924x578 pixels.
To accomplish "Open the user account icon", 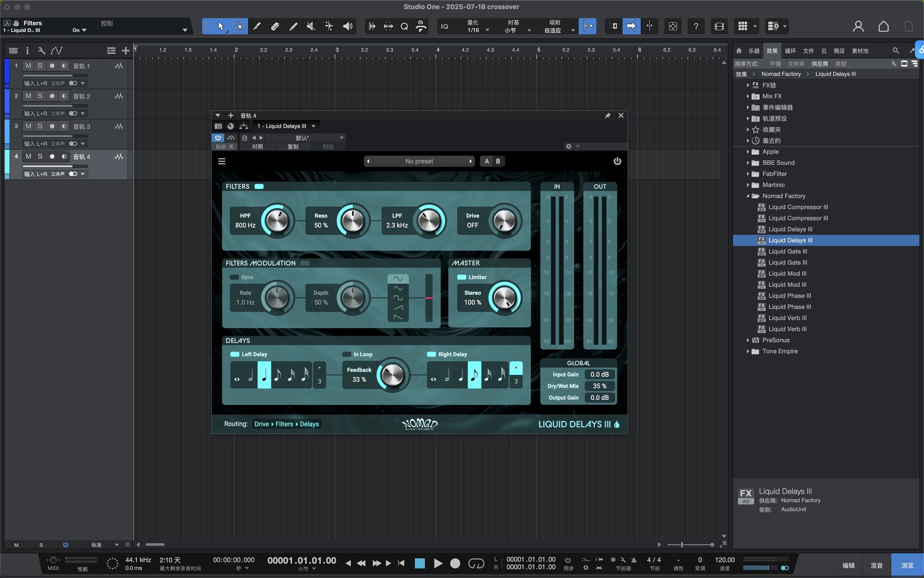I will (858, 26).
